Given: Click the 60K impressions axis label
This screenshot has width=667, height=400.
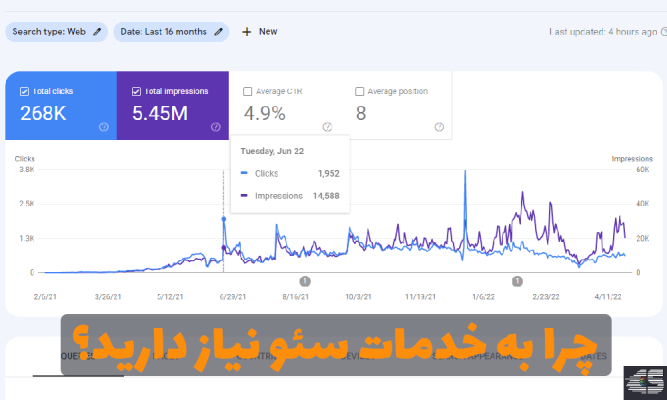Looking at the screenshot, I should point(643,169).
